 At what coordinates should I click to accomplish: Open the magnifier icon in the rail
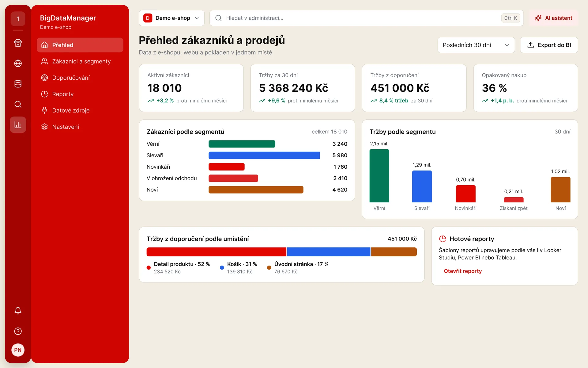[18, 104]
